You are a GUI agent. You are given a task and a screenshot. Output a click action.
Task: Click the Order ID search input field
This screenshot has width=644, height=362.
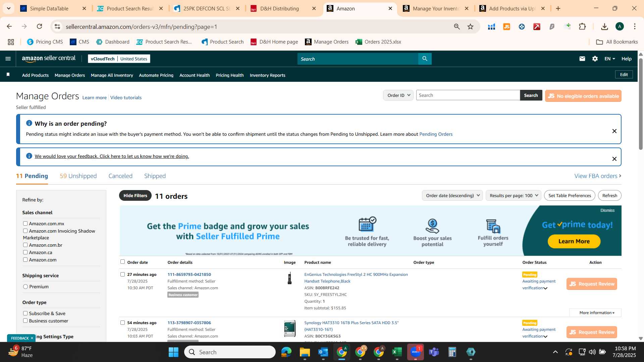(x=468, y=95)
